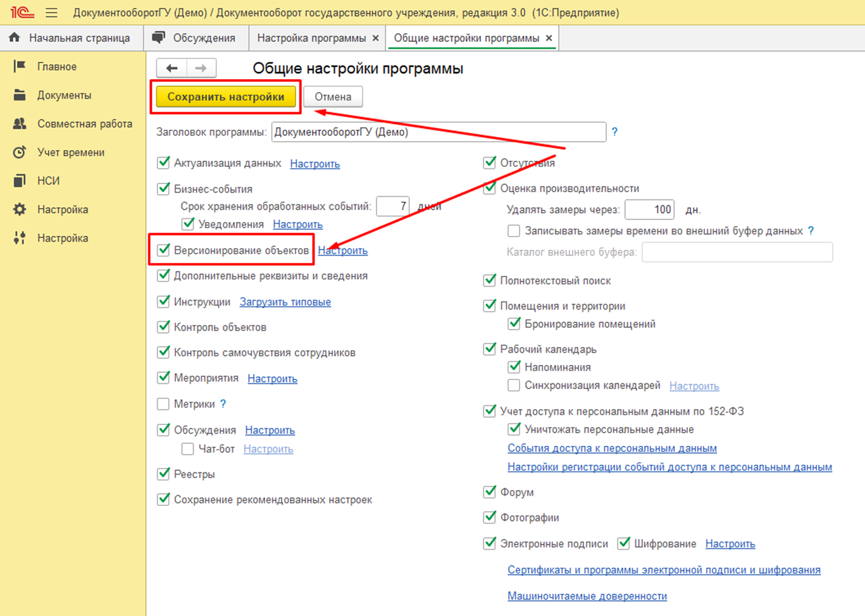The width and height of the screenshot is (865, 616).
Task: Show help for Заголовок программы field
Action: coord(614,132)
